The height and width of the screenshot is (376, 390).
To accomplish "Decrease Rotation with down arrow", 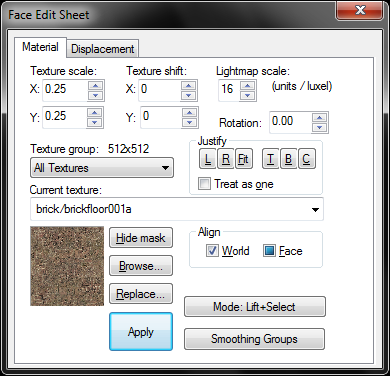I will click(x=320, y=128).
